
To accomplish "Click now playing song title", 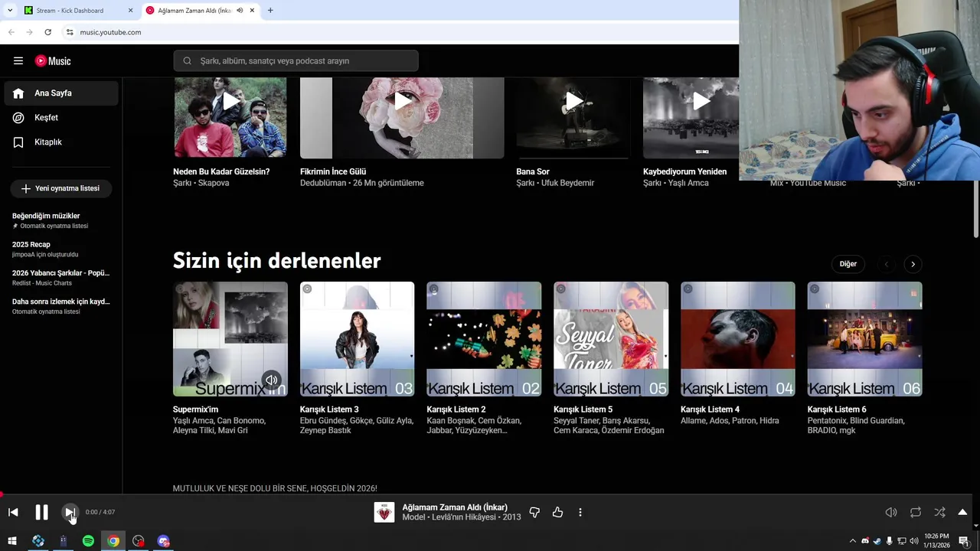I will (455, 507).
